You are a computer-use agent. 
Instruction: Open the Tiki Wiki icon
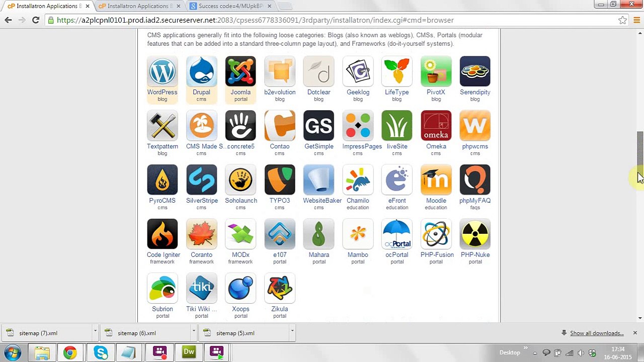pos(201,289)
